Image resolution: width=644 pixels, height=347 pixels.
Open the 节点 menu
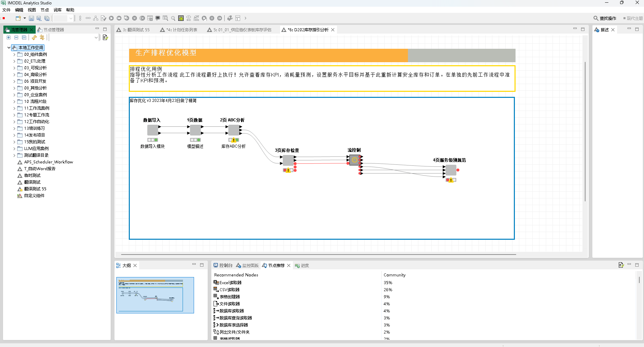click(x=45, y=10)
